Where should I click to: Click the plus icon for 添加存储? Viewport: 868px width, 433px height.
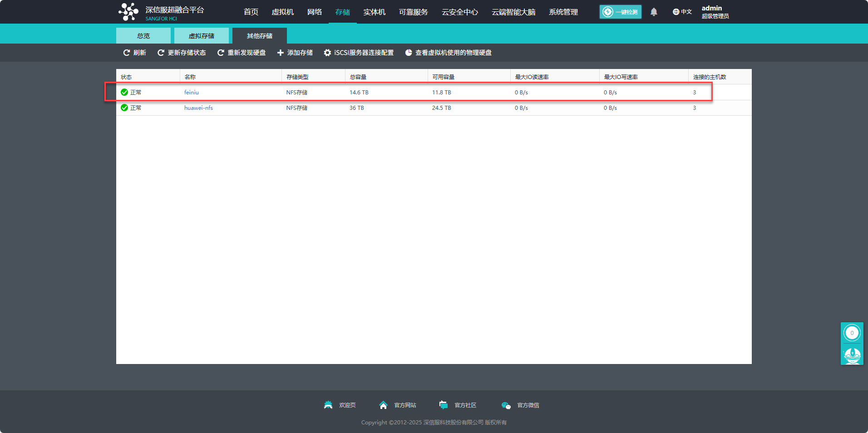[281, 53]
